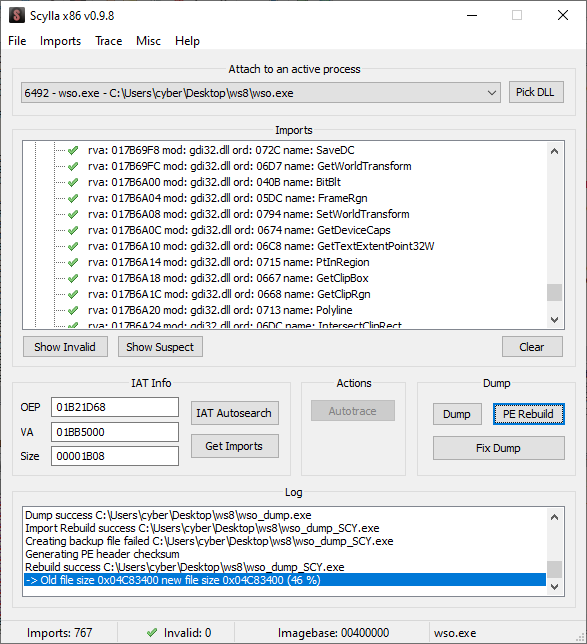Select the Rebuild success log line
Viewport: 587px width, 644px height.
(x=185, y=567)
